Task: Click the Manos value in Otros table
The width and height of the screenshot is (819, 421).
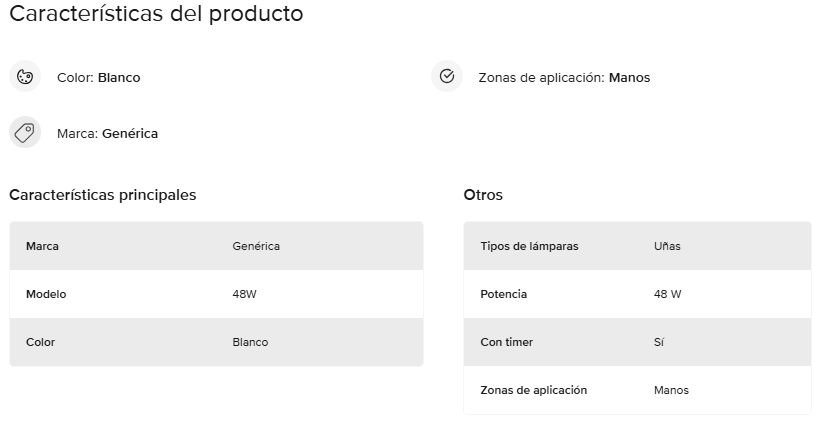Action: tap(671, 390)
